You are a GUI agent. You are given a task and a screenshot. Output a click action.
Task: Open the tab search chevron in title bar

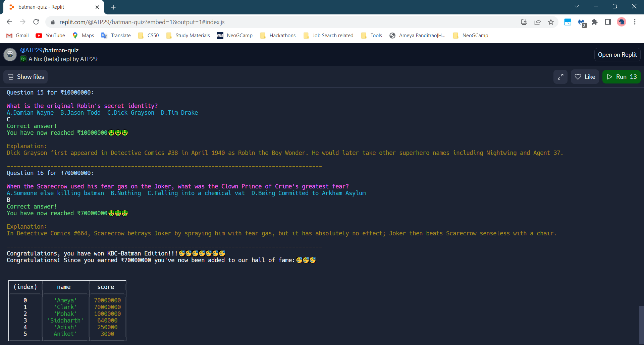point(577,6)
